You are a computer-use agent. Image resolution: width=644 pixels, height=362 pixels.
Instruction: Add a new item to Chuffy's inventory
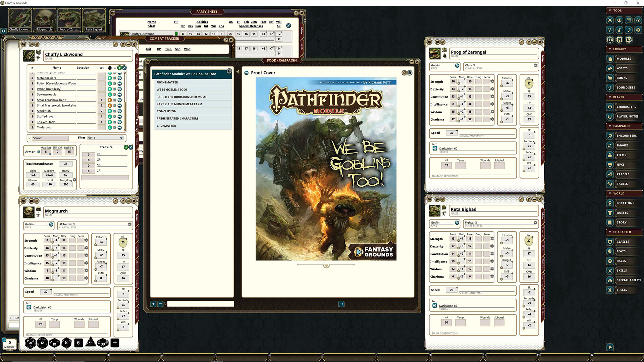click(120, 67)
